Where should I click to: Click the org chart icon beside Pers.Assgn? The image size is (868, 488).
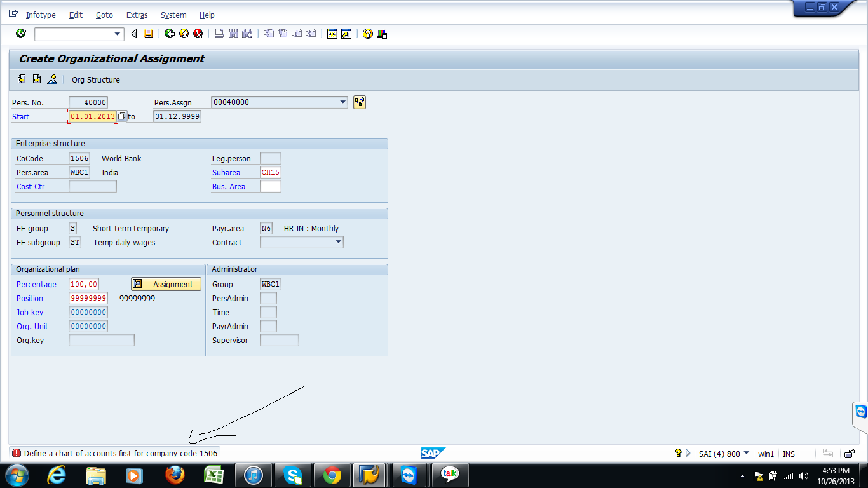359,102
